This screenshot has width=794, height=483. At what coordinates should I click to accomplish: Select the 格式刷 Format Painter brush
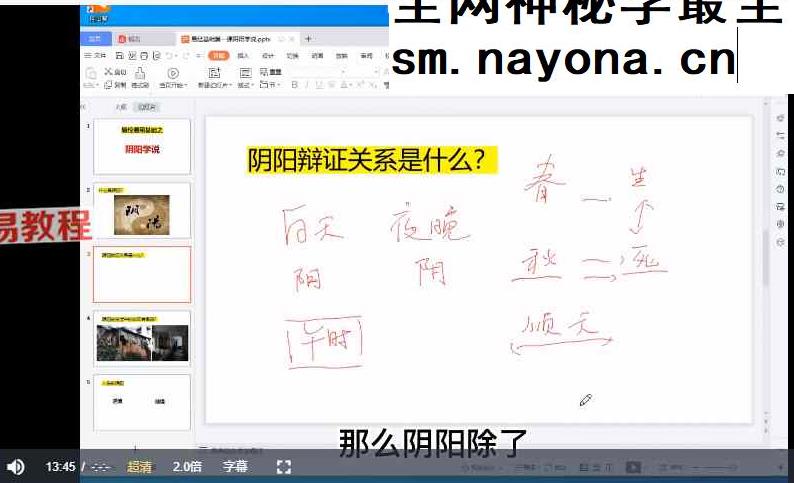coord(140,73)
